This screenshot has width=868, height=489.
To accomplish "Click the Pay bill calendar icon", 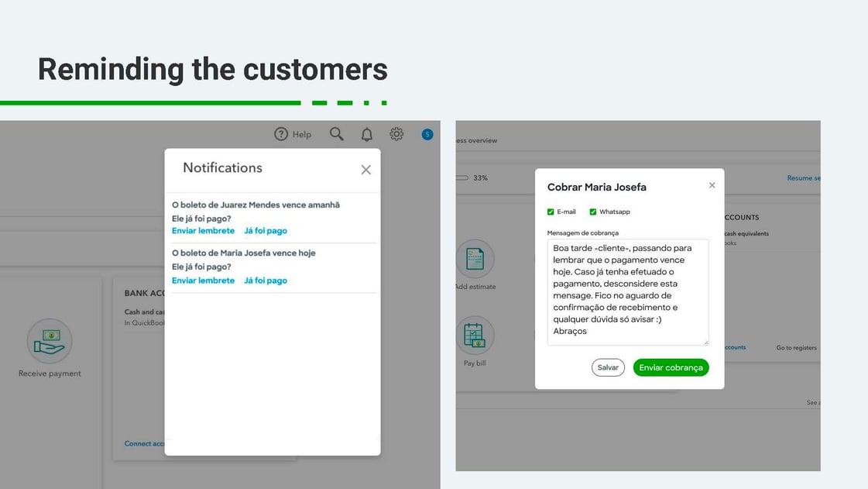I will click(475, 335).
